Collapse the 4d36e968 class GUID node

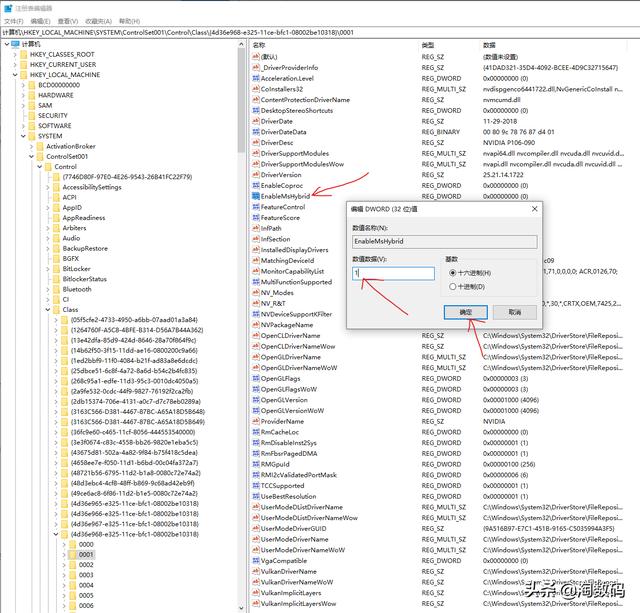click(x=56, y=534)
